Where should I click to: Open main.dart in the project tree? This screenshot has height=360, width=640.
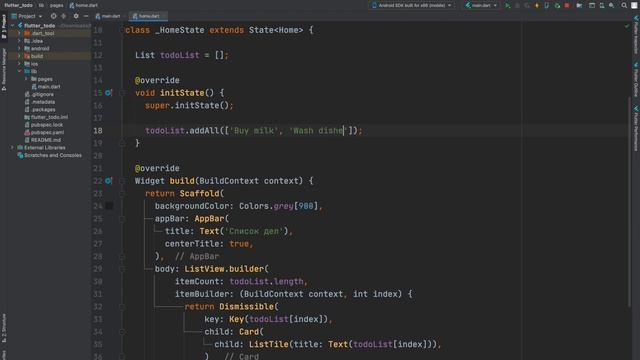[x=49, y=87]
